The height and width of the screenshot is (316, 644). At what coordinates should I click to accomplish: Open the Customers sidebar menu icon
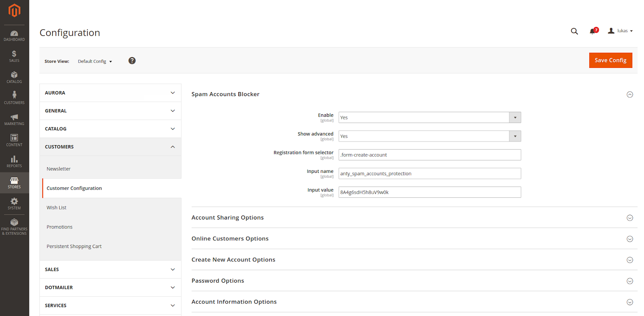pos(14,98)
